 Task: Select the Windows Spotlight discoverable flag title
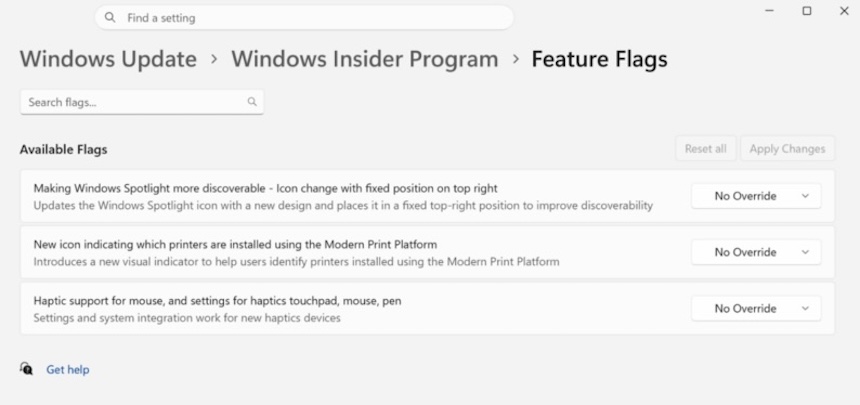tap(265, 188)
